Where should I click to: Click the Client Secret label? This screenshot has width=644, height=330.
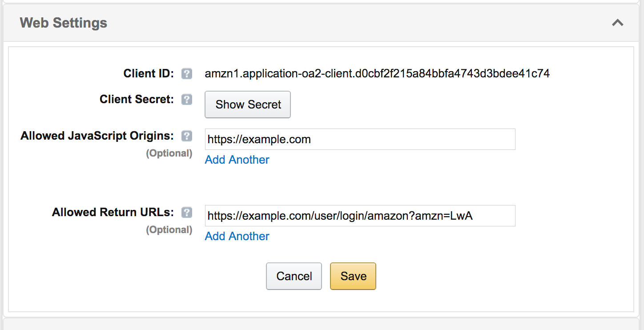tap(137, 99)
